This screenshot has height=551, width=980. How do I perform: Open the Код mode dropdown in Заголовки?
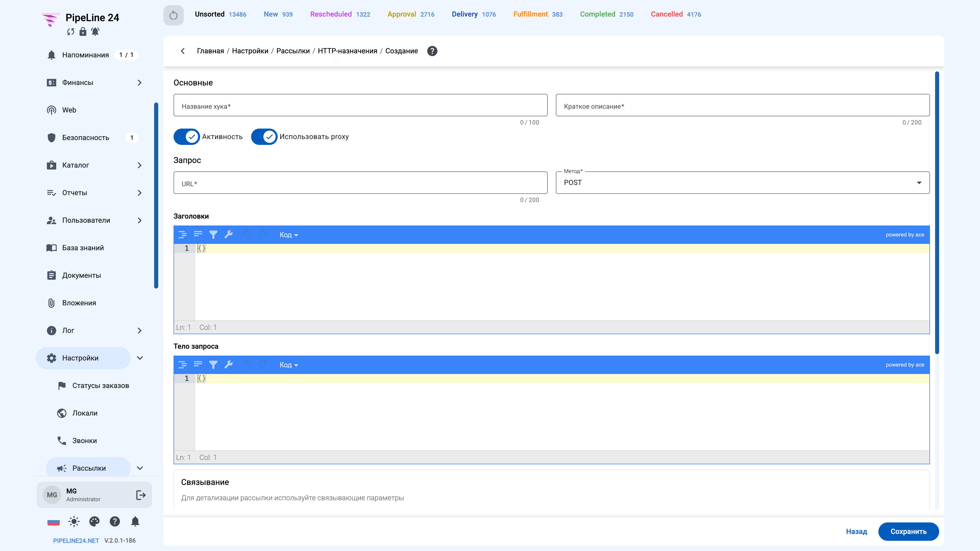point(289,235)
